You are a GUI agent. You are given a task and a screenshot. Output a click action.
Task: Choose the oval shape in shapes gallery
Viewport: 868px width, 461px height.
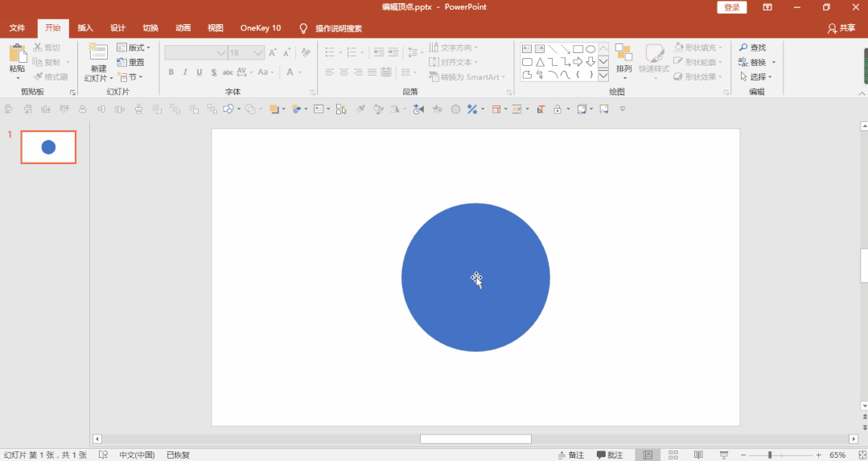[590, 49]
